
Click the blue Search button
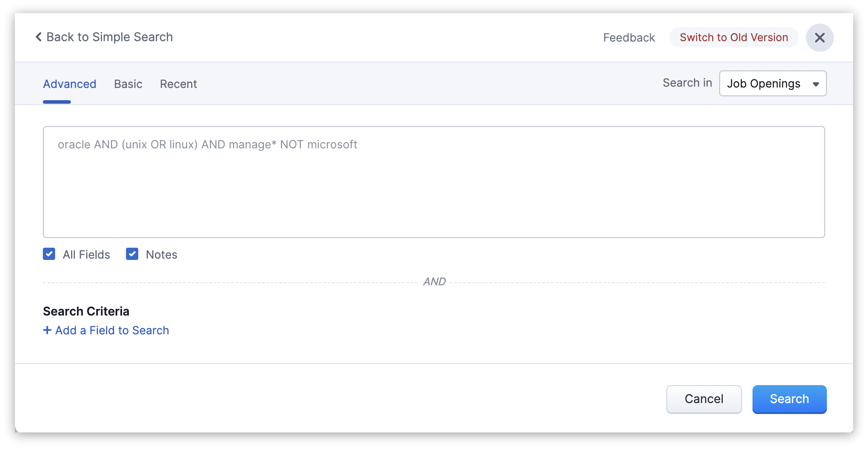coord(789,399)
